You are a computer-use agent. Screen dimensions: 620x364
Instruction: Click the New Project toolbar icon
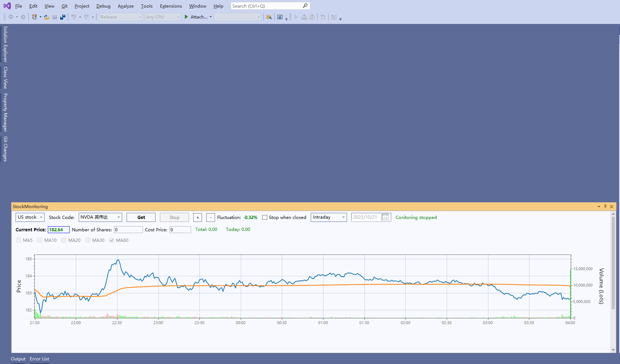pos(34,17)
